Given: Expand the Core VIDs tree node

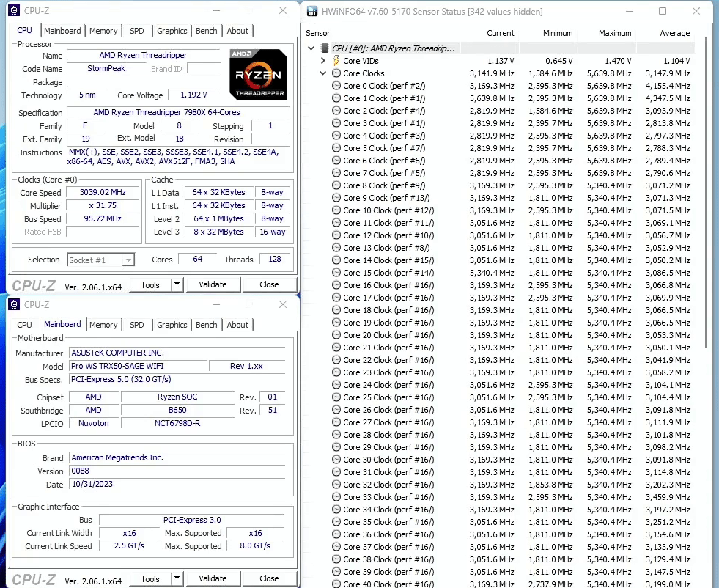Looking at the screenshot, I should pyautogui.click(x=322, y=61).
